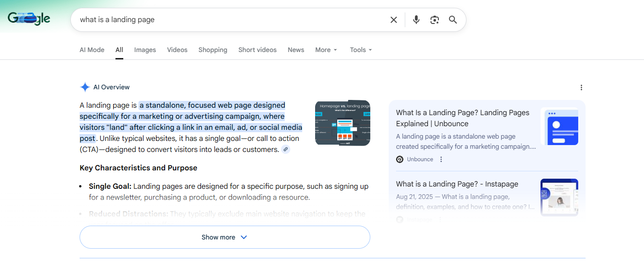Click the magnifying glass search button
The height and width of the screenshot is (274, 644).
pyautogui.click(x=453, y=20)
